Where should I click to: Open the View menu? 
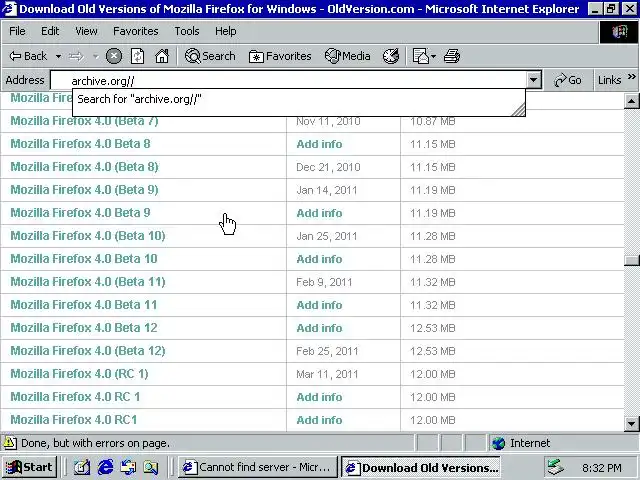86,31
